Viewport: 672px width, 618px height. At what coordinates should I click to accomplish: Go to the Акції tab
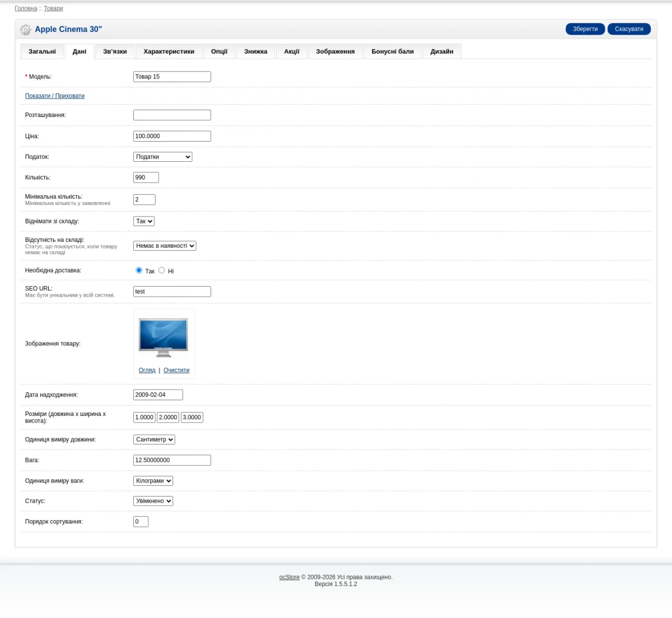click(291, 52)
